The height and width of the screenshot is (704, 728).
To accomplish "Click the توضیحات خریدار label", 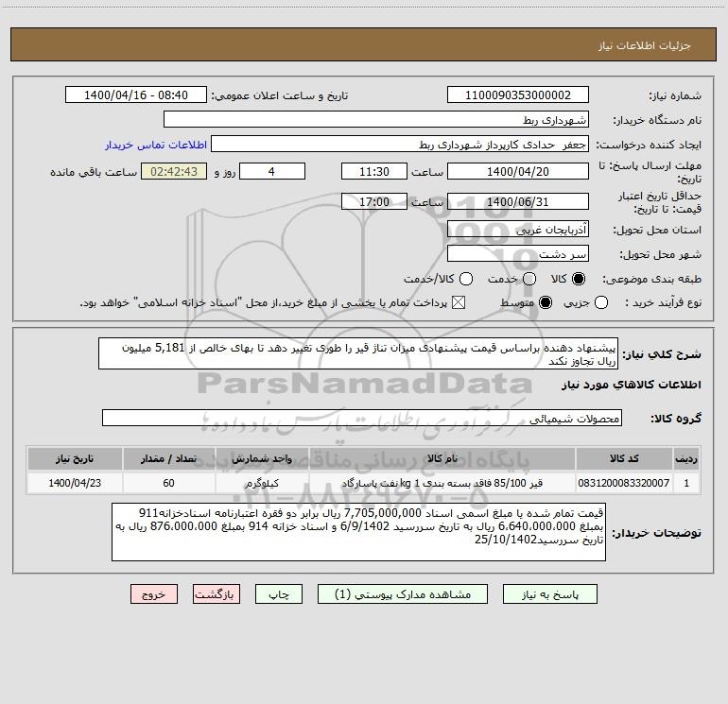I will (656, 533).
